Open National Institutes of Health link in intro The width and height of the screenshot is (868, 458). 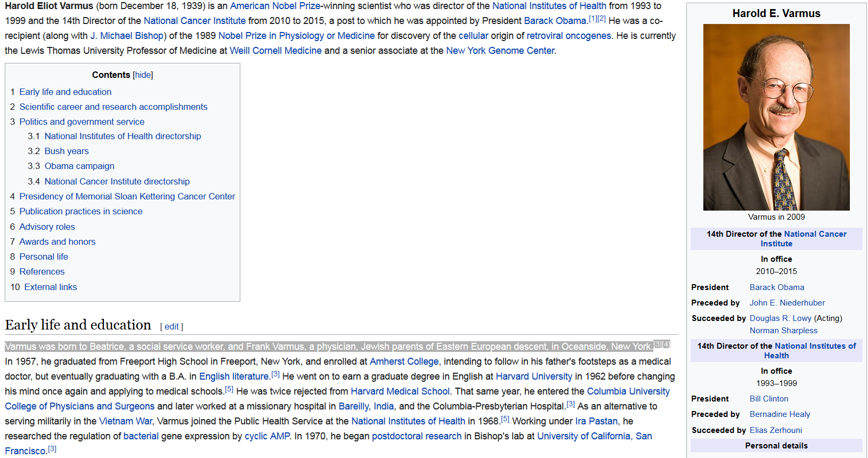pos(549,6)
